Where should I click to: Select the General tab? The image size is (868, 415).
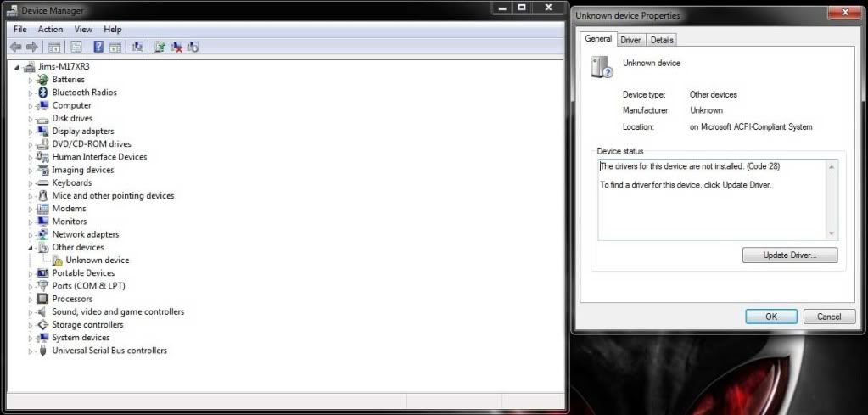(598, 39)
